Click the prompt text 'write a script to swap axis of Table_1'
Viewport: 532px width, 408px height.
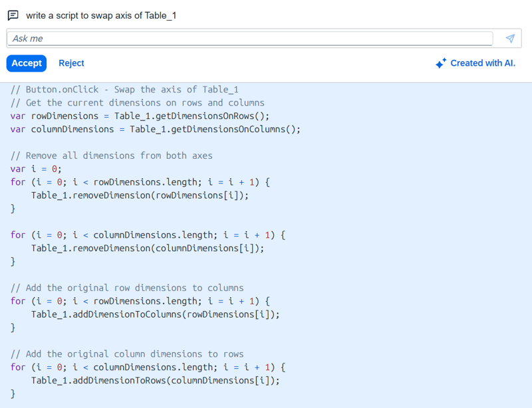pos(101,15)
